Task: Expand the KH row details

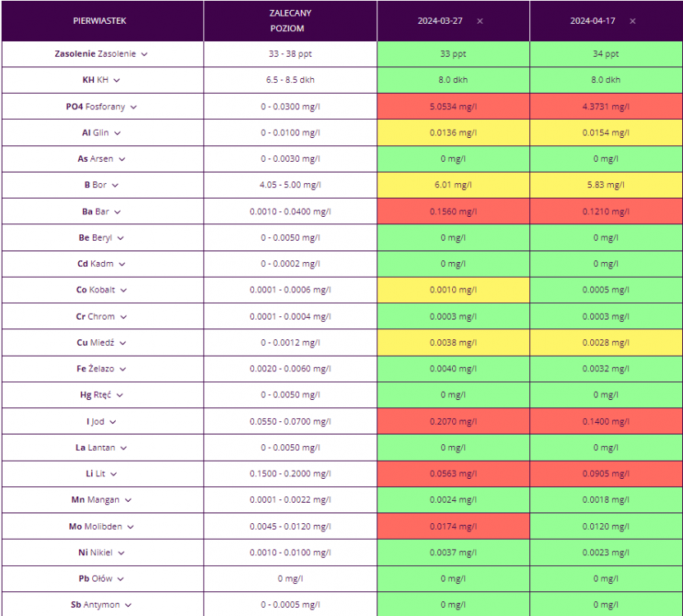Action: [117, 80]
